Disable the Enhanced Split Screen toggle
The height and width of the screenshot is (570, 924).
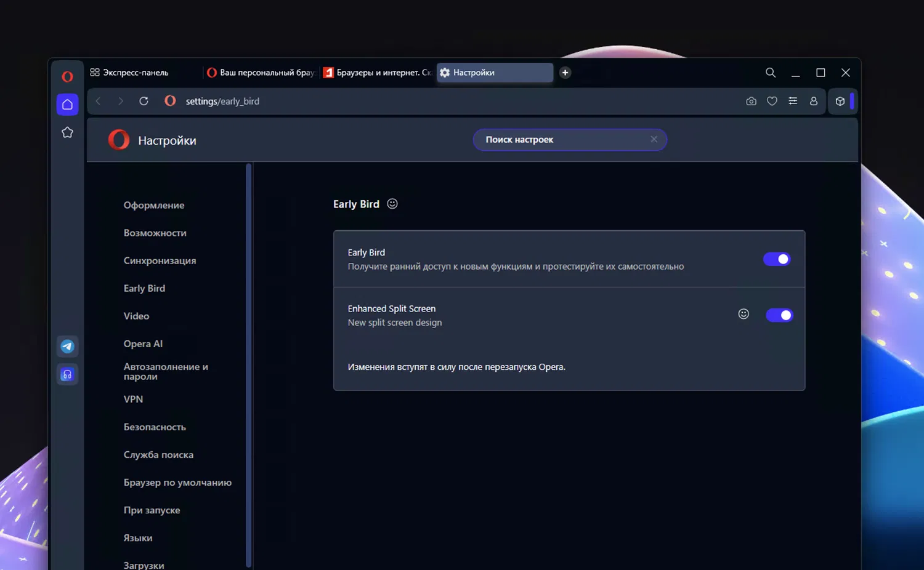(x=779, y=315)
